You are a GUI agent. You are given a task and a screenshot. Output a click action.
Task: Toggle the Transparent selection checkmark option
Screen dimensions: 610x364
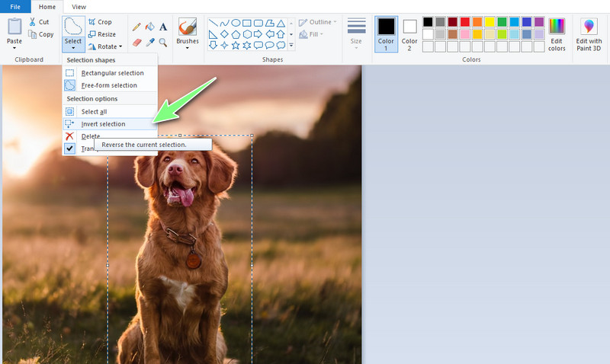pyautogui.click(x=70, y=148)
